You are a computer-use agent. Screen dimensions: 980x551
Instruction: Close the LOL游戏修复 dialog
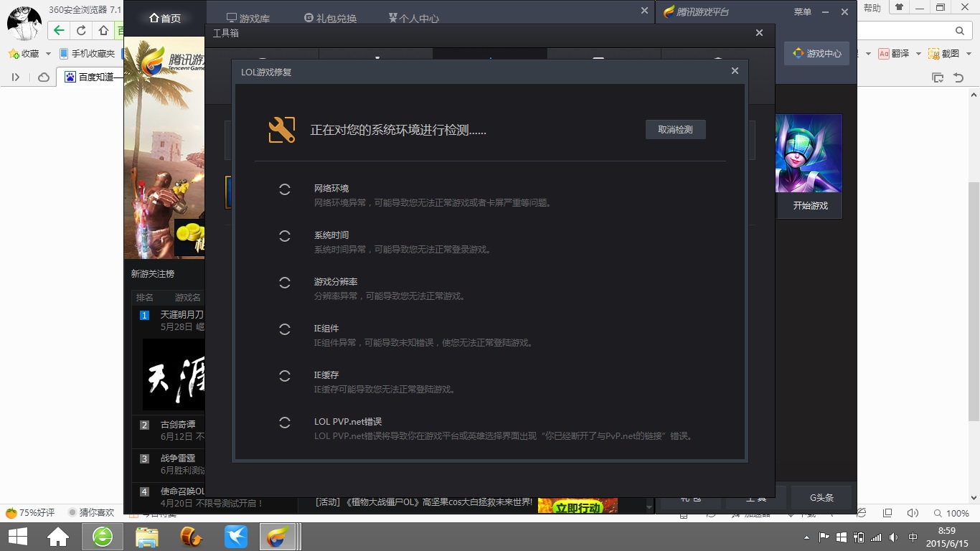(x=735, y=71)
